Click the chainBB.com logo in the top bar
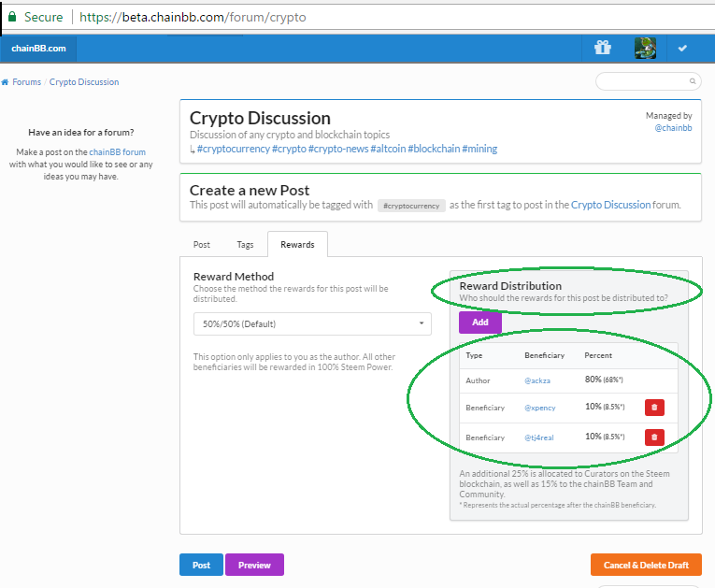The width and height of the screenshot is (715, 588). pyautogui.click(x=38, y=49)
